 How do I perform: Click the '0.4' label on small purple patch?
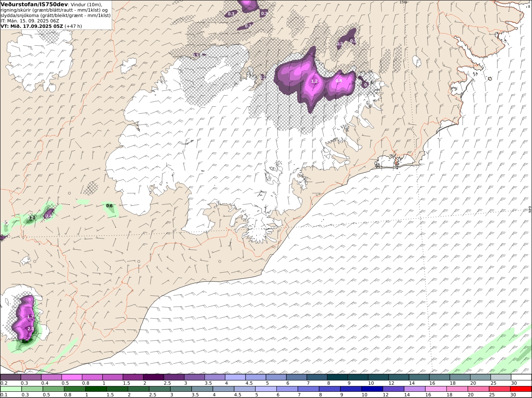click(x=49, y=216)
